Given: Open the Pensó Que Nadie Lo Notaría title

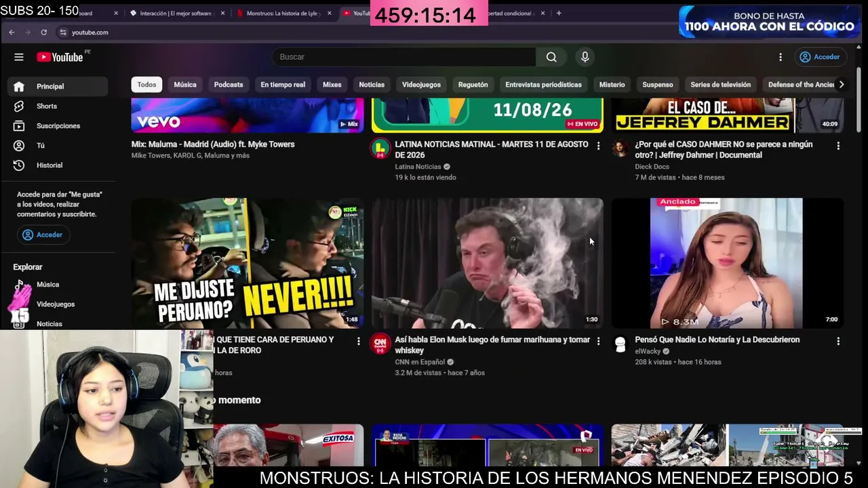Looking at the screenshot, I should (x=717, y=340).
